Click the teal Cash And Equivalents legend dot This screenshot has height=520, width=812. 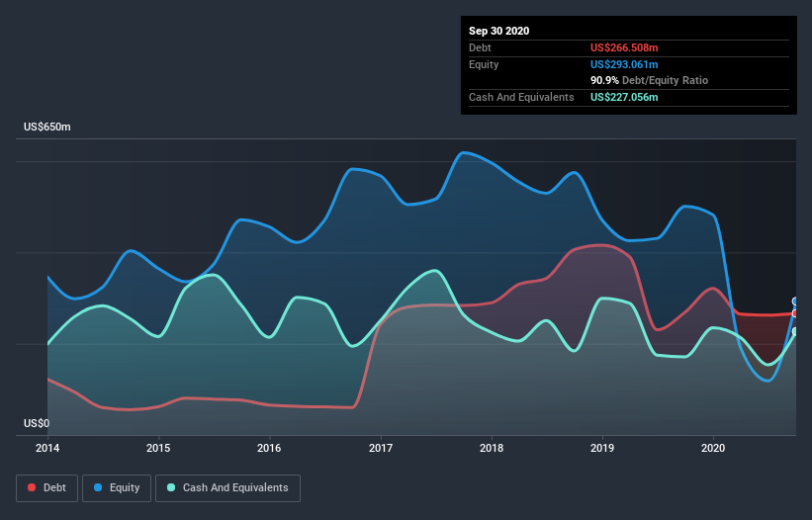(171, 487)
